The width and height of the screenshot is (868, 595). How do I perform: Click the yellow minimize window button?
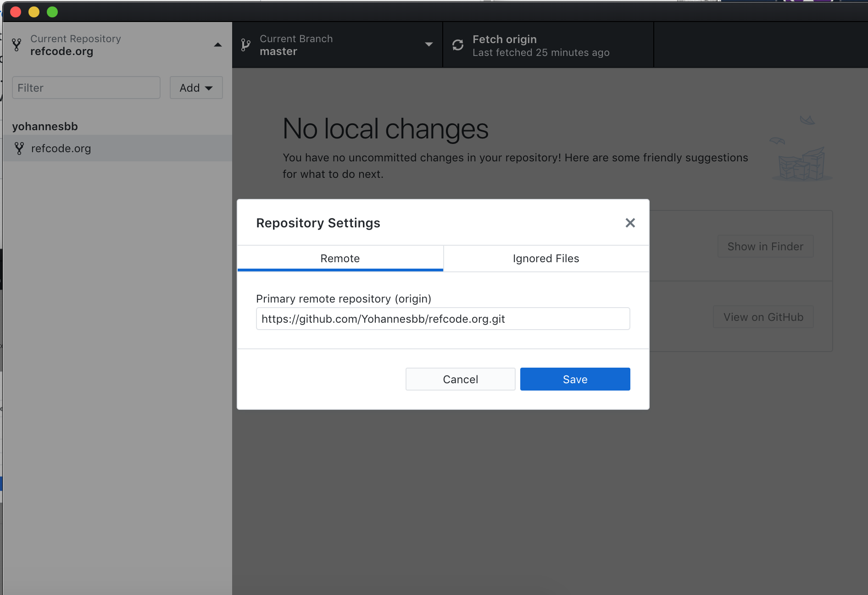pos(34,12)
